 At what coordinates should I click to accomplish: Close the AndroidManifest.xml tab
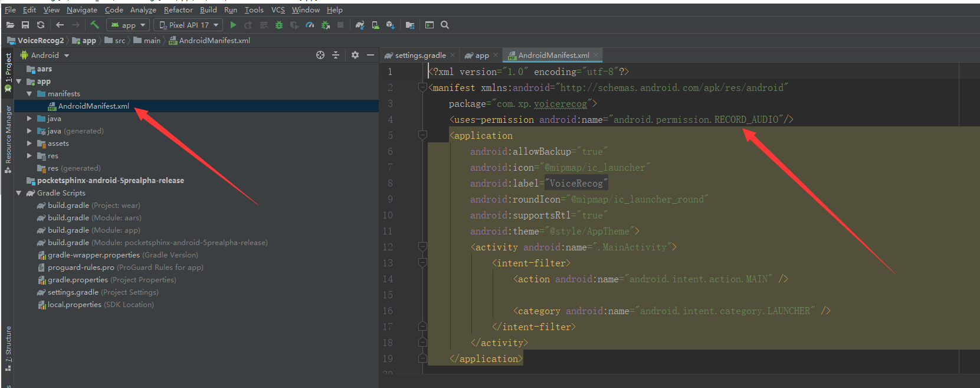click(596, 55)
